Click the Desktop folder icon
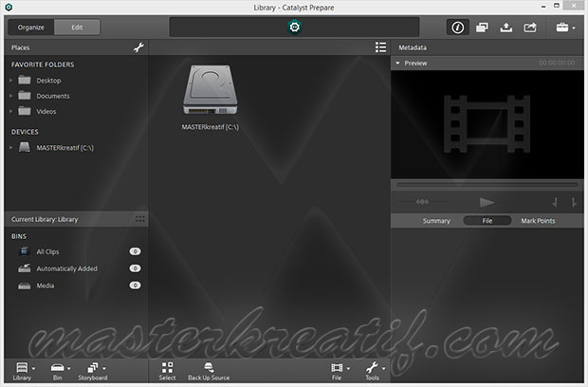 25,80
